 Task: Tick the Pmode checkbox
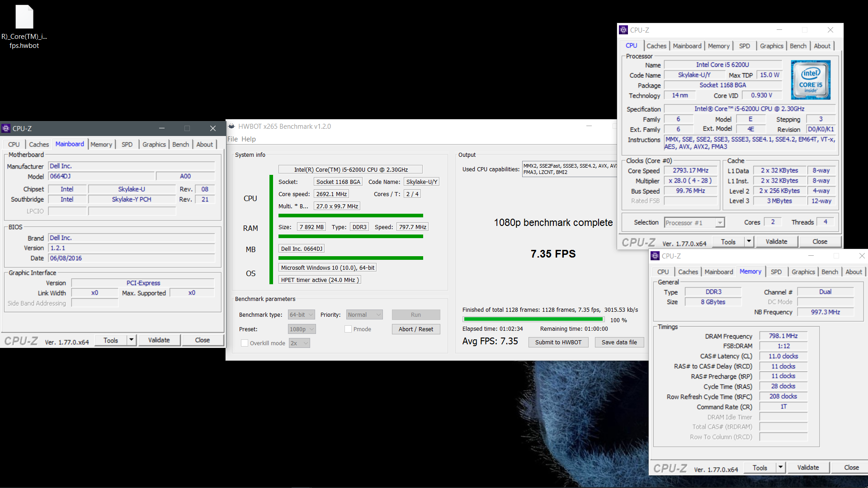(x=348, y=329)
